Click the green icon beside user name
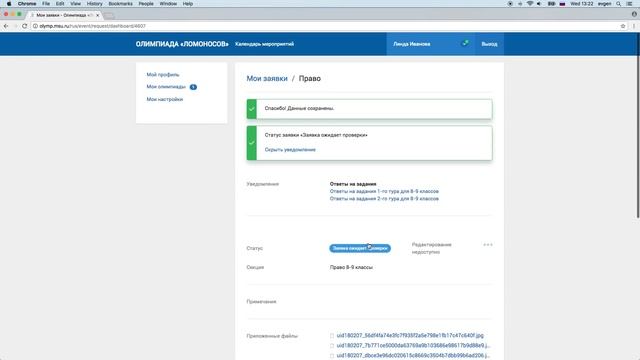This screenshot has width=640, height=360. [465, 43]
